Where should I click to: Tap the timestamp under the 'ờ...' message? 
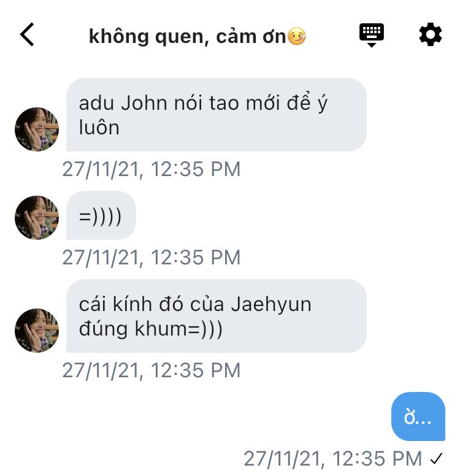point(333,458)
